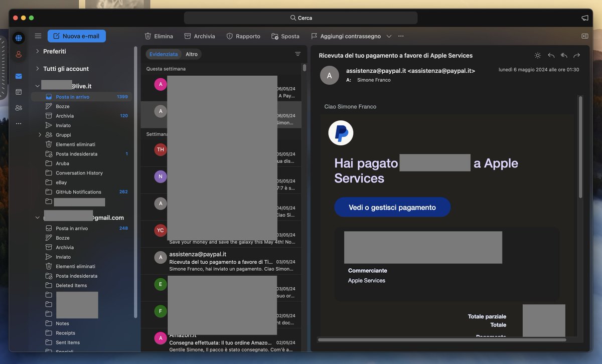Screen dimensions: 602x364
Task: Open the toolbar overflow three-dot menu
Action: [x=401, y=36]
